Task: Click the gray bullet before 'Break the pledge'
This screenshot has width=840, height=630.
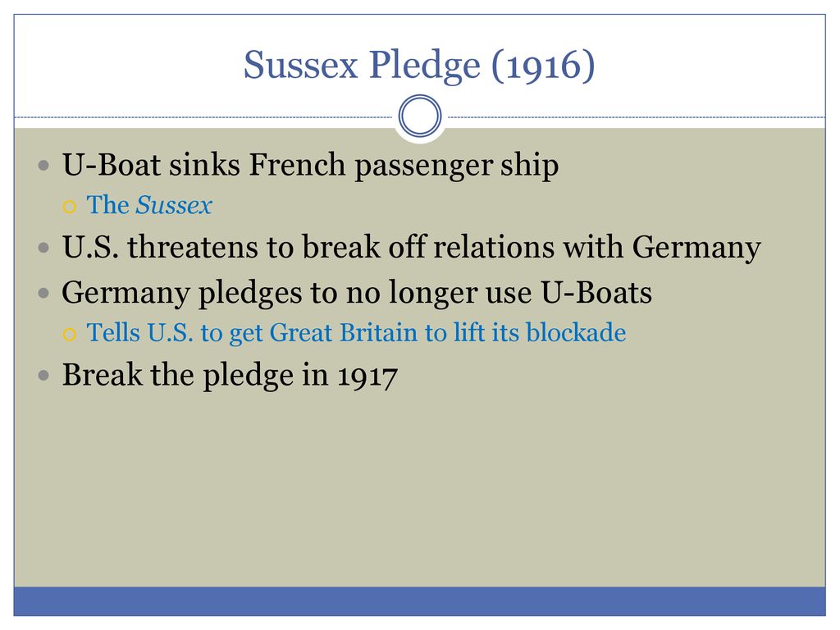Action: 44,376
